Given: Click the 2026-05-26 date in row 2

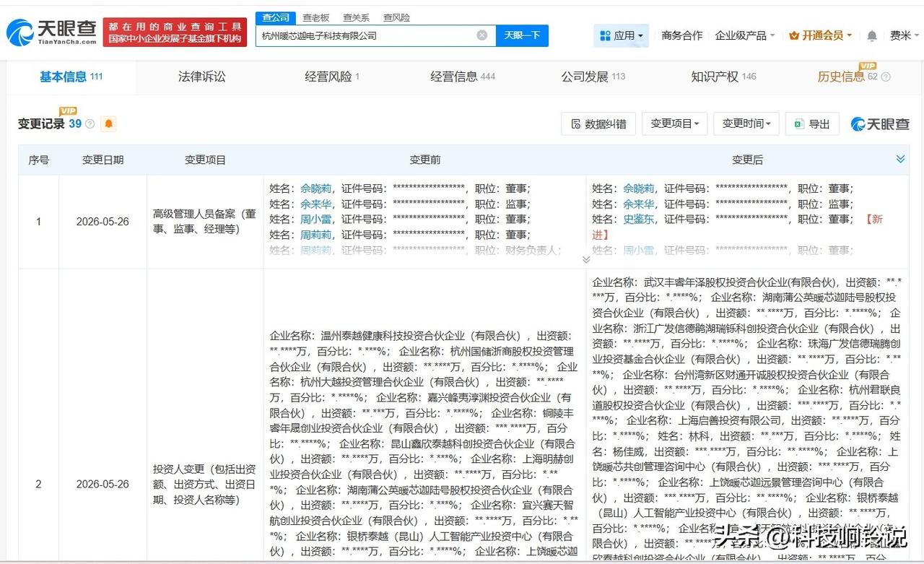Looking at the screenshot, I should tap(103, 484).
